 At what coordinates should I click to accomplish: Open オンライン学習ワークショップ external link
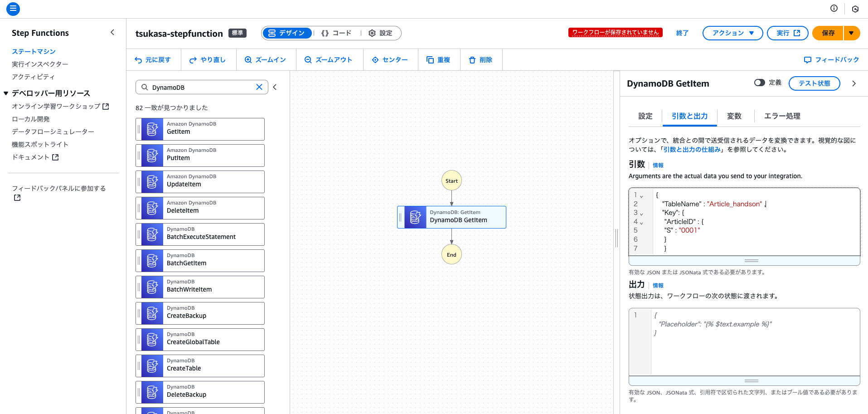(x=60, y=106)
